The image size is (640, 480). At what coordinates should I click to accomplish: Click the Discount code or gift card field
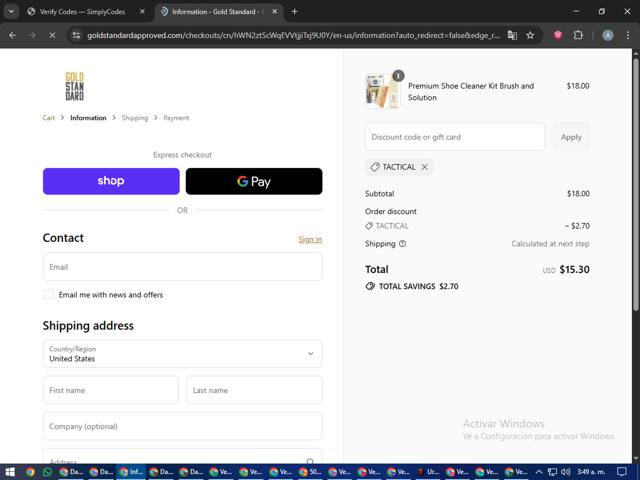tap(455, 137)
